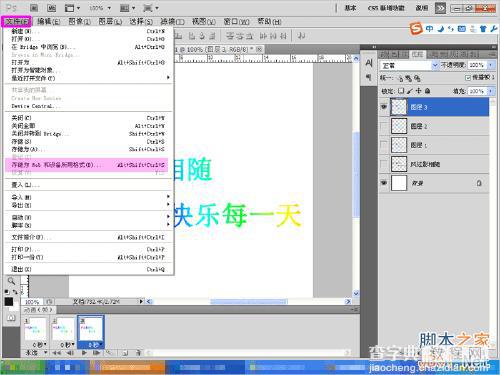Image resolution: width=500 pixels, height=375 pixels.
Task: Select first frame in animation controls
Action: click(56, 352)
